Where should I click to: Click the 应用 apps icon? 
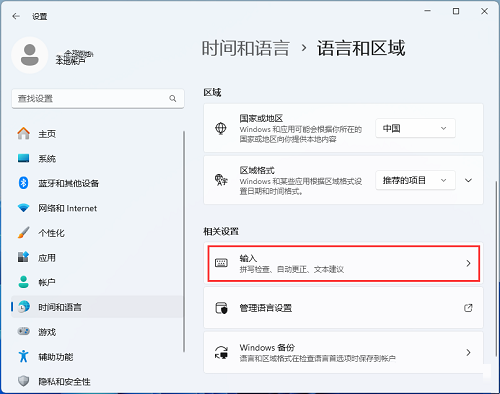pos(23,257)
